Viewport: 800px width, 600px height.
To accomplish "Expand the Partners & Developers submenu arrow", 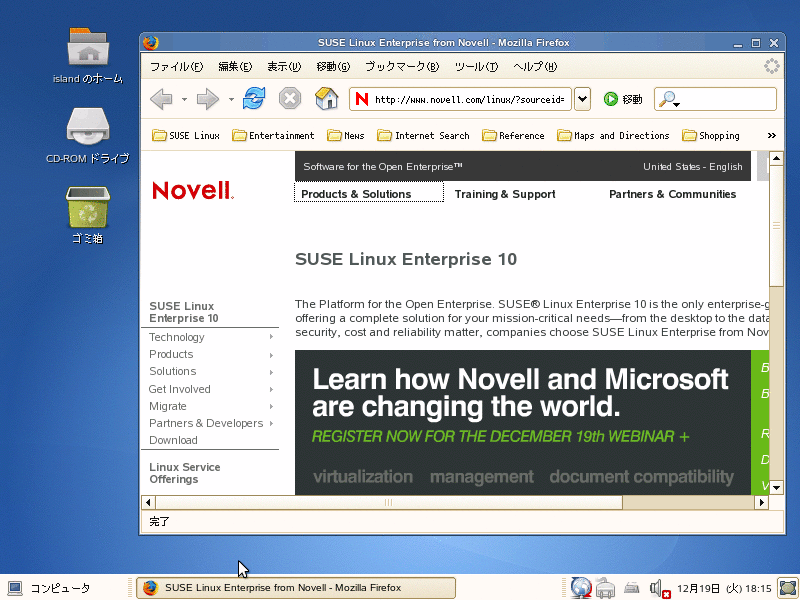I will pyautogui.click(x=271, y=423).
